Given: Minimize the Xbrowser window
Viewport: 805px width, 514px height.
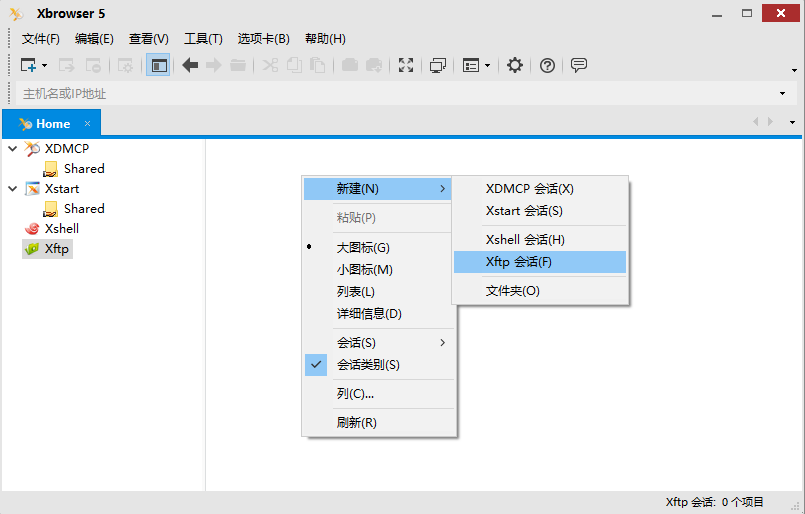Looking at the screenshot, I should tap(717, 14).
